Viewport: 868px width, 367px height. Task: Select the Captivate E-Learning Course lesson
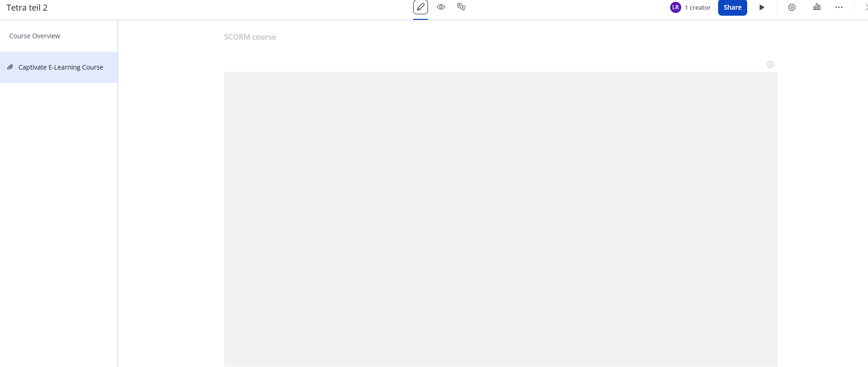click(60, 67)
